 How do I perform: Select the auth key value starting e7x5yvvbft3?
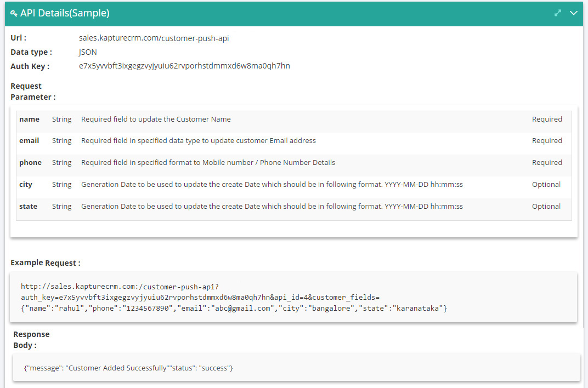click(184, 66)
